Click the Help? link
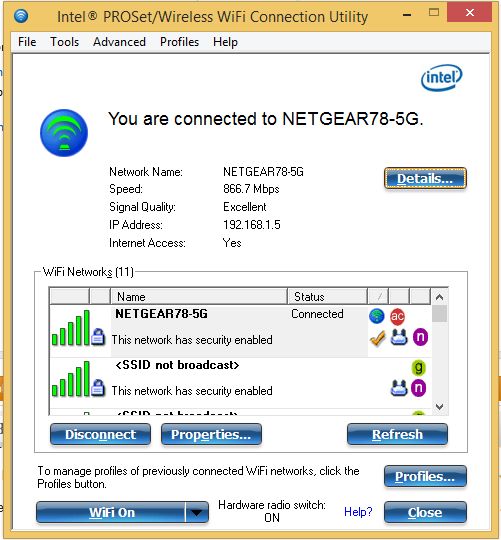 coord(358,512)
